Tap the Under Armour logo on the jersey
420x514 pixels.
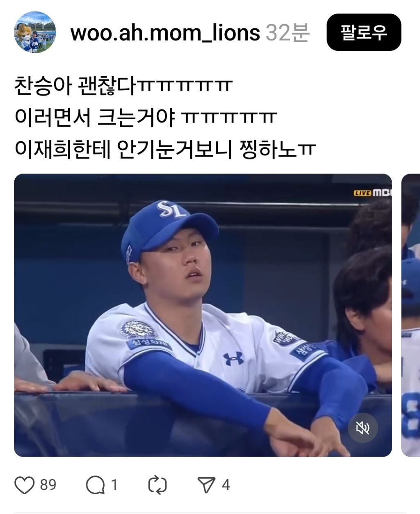[233, 359]
